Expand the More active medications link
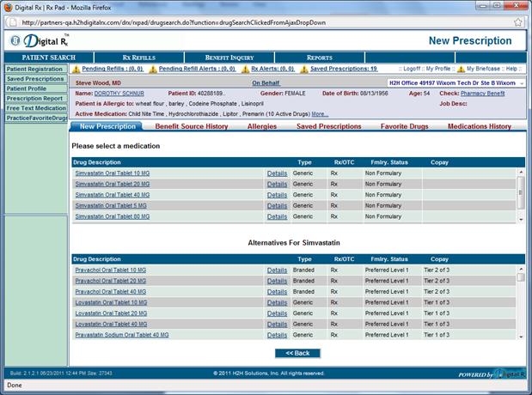This screenshot has height=395, width=532. coord(320,113)
